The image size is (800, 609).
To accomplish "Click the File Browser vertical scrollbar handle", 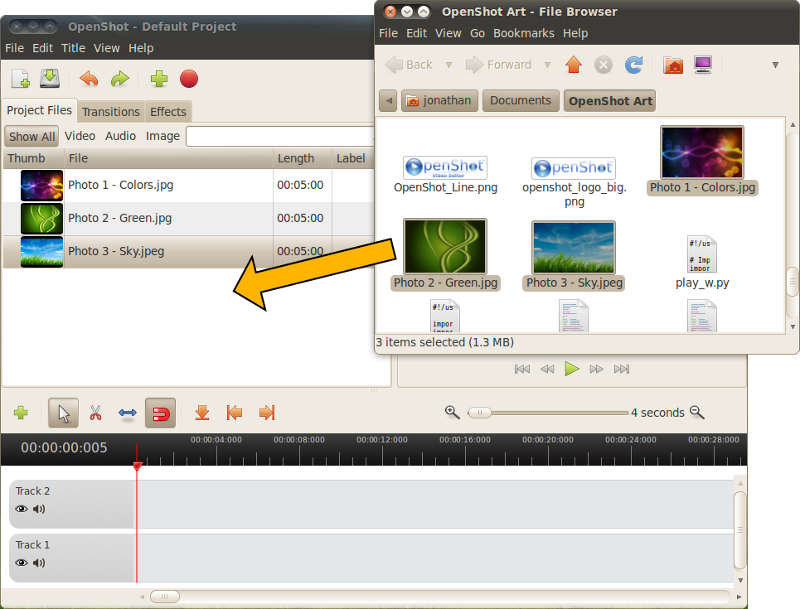I will tap(792, 282).
